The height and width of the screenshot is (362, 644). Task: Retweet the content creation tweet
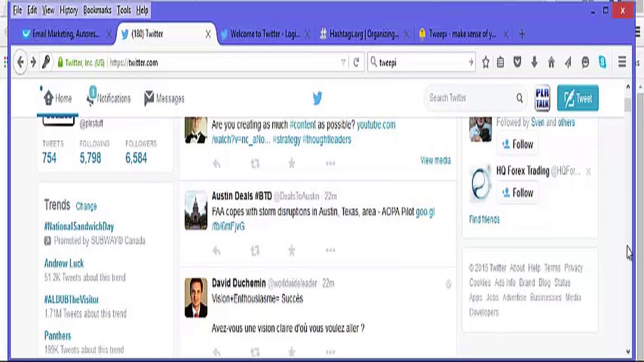pos(255,163)
